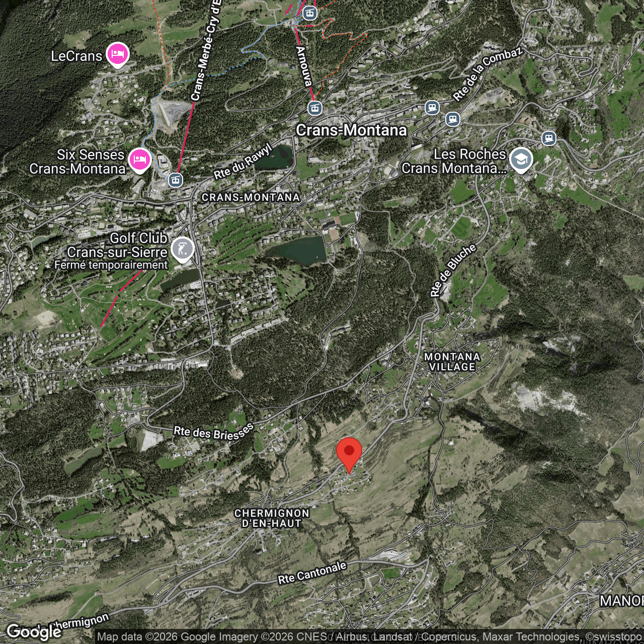Click the large Crans-Montana town label
The height and width of the screenshot is (644, 644).
pyautogui.click(x=351, y=130)
